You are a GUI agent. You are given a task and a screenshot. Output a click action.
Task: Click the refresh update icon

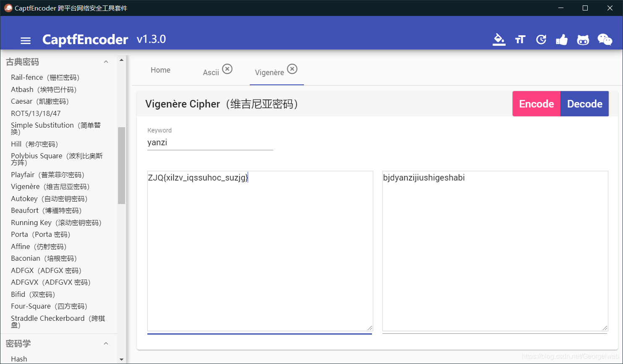(541, 39)
